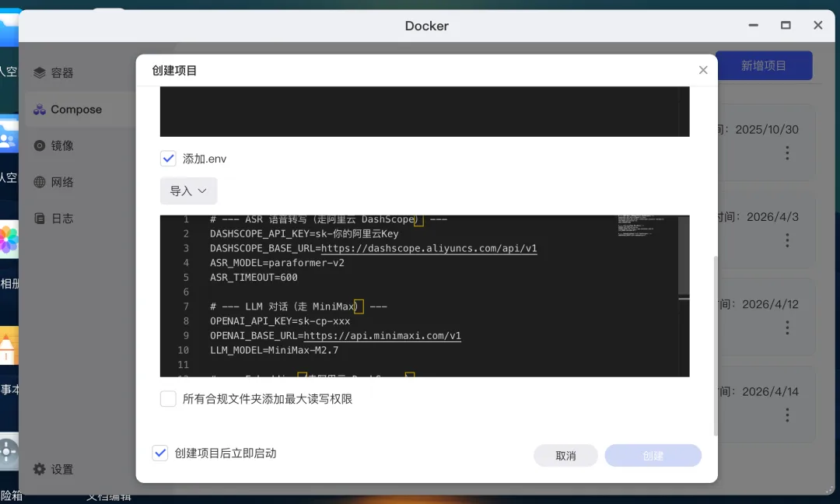Switch to 容器 menu item
Screen dimensions: 840x504
point(80,73)
